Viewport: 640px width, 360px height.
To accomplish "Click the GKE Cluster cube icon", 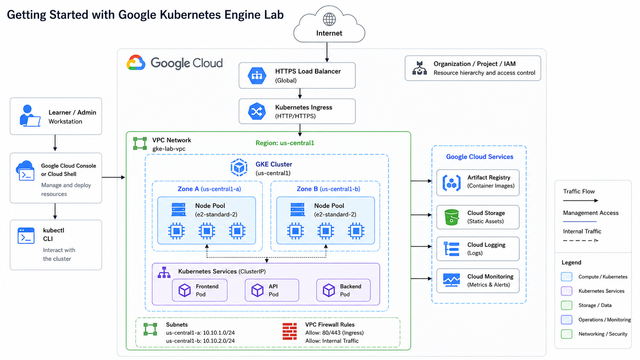I will point(239,167).
